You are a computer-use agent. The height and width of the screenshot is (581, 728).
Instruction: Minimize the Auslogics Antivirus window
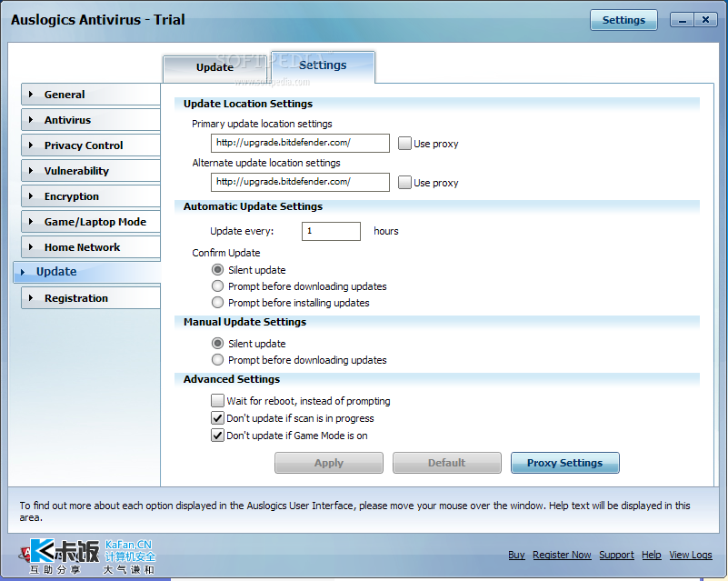click(x=682, y=20)
